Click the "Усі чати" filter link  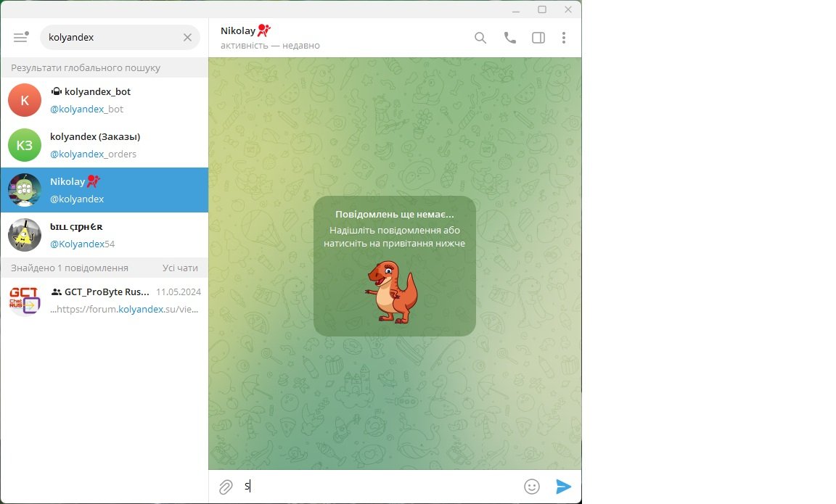click(x=180, y=268)
